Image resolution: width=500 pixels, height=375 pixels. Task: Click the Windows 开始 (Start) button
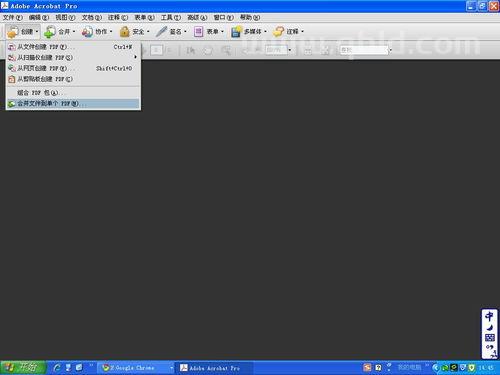point(23,368)
